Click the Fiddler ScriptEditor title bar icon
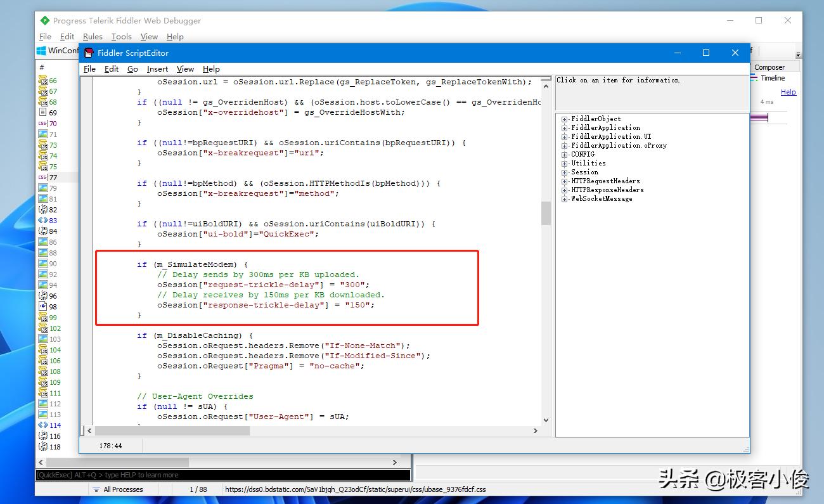The width and height of the screenshot is (824, 504). pos(89,53)
